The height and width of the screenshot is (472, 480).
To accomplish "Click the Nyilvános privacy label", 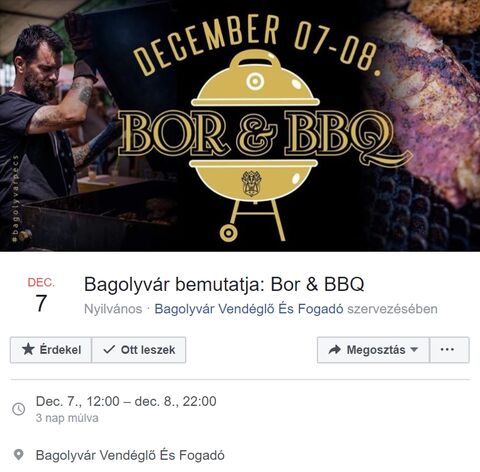I will pos(113,309).
